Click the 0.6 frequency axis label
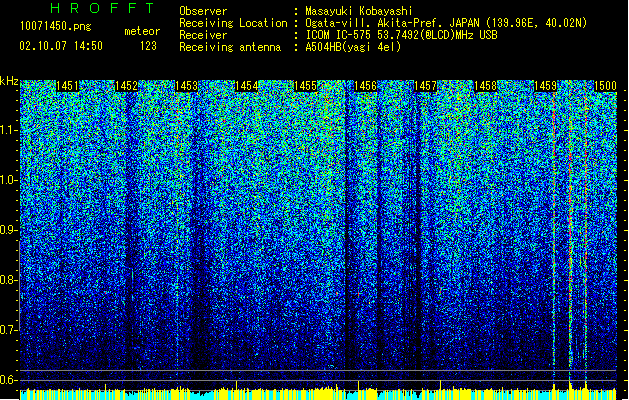 click(8, 380)
